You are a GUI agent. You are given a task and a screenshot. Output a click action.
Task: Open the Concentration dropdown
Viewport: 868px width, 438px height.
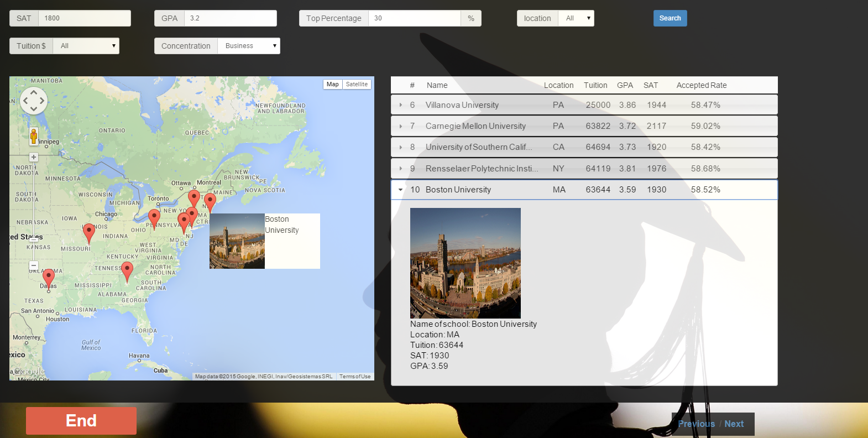click(249, 46)
